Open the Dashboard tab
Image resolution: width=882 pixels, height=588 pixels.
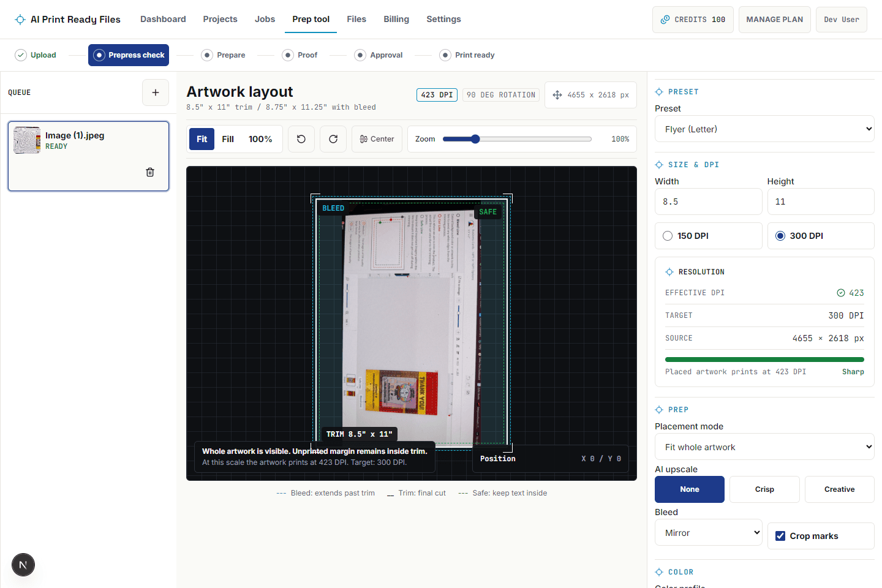[163, 20]
